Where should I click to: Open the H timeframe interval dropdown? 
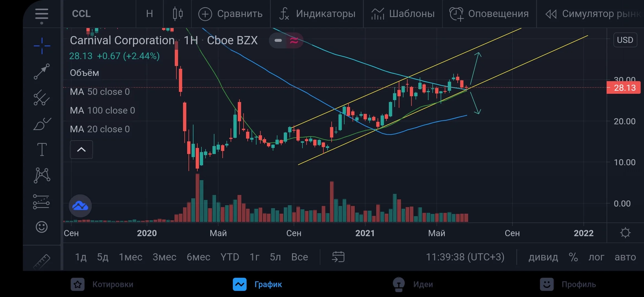[x=149, y=14]
